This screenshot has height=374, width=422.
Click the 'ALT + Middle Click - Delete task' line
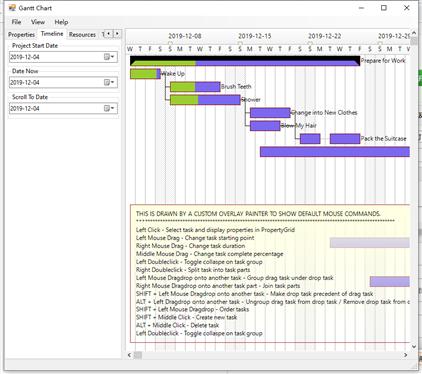[177, 325]
